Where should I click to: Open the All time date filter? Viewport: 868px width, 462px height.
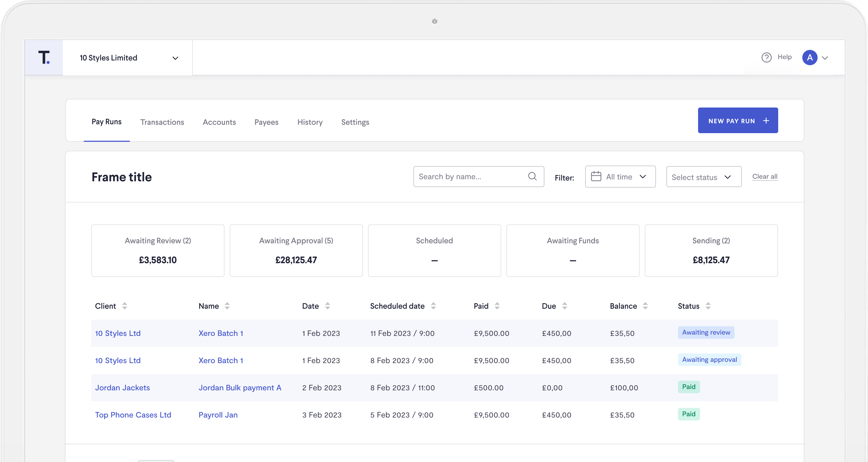[620, 177]
